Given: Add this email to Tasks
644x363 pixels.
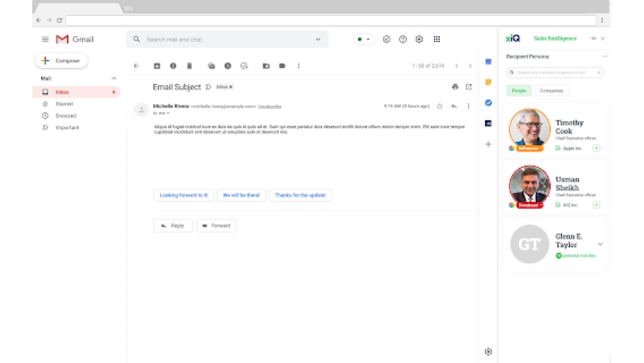Looking at the screenshot, I should click(x=244, y=66).
